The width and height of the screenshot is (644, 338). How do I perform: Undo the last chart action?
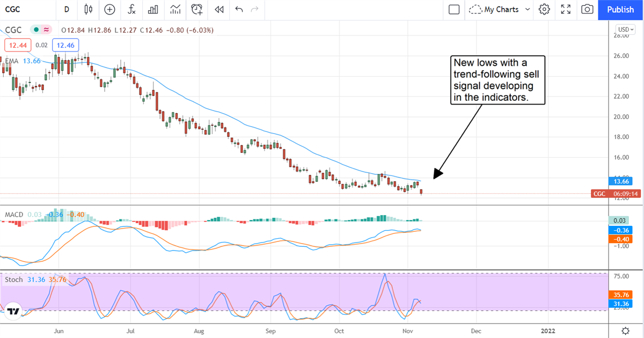coord(239,9)
